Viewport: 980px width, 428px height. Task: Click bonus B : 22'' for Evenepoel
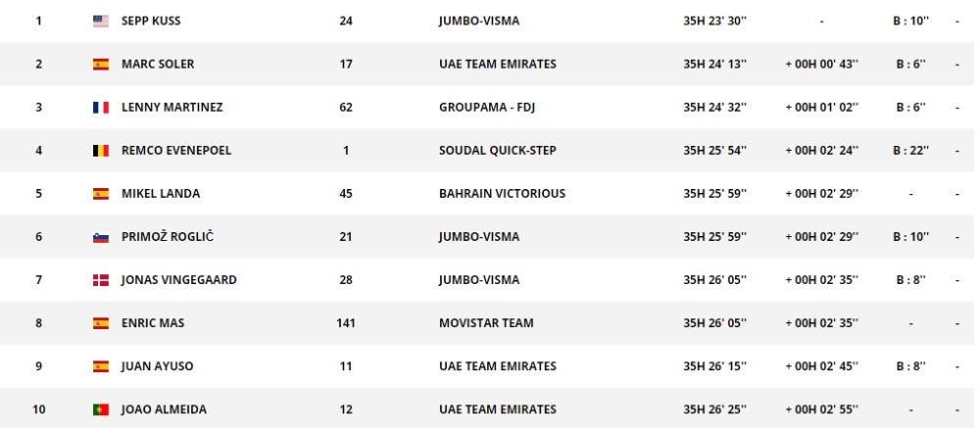click(911, 151)
